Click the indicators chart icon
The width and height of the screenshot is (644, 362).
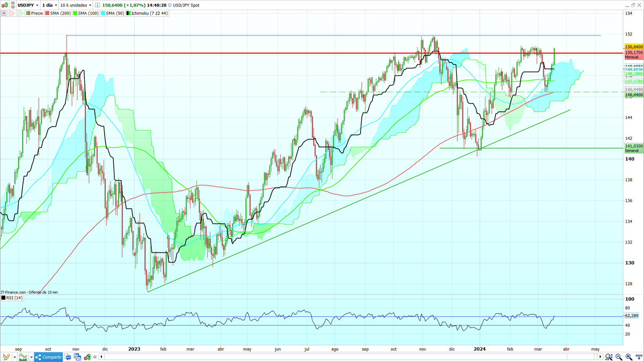coord(23,357)
